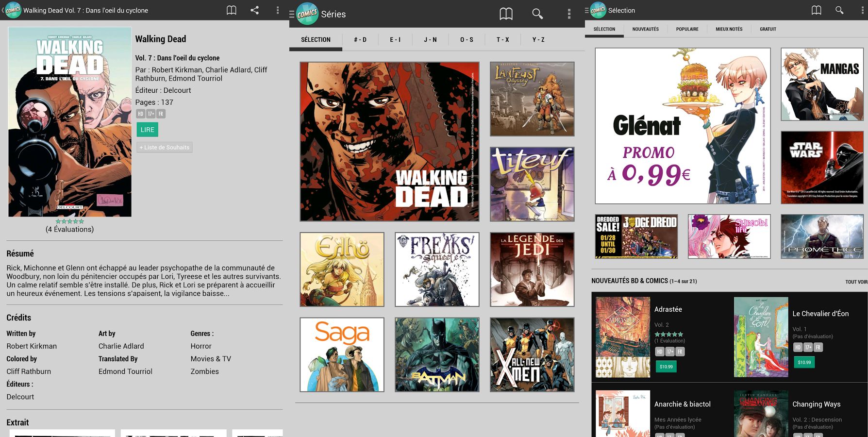
Task: Open library book icon in Sélection screen
Action: (817, 10)
